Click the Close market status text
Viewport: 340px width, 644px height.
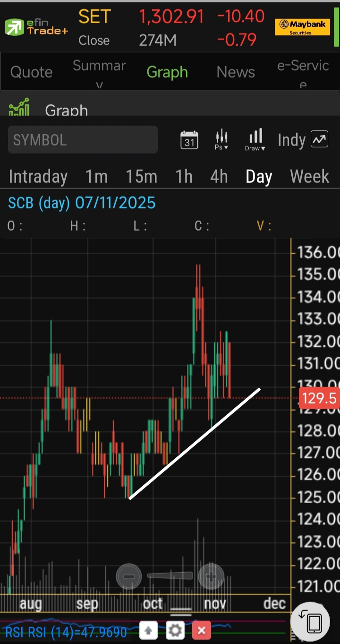point(94,41)
